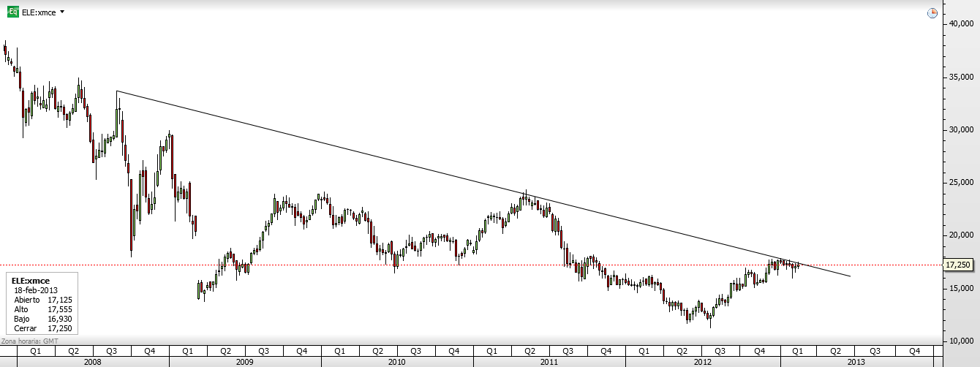Click the Q4 quarter label of 2013
Image resolution: width=980 pixels, height=367 pixels.
click(x=913, y=351)
